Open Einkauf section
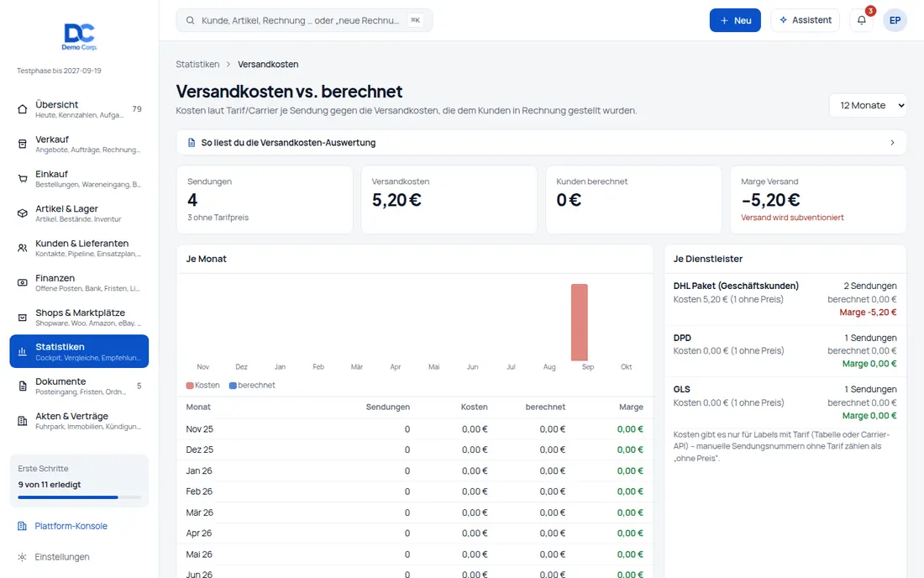Viewport: 924px width, 578px height. (x=79, y=179)
